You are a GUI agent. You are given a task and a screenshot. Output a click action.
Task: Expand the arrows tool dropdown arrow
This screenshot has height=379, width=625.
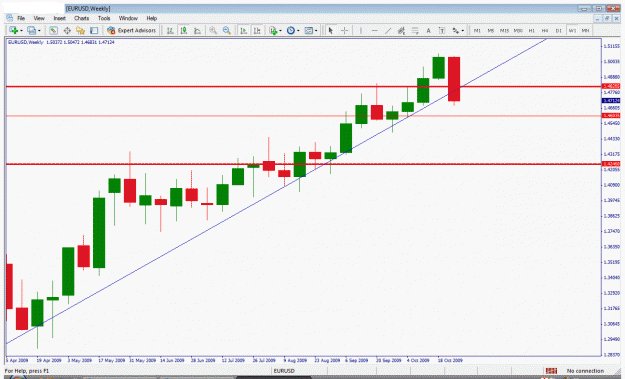tap(462, 31)
